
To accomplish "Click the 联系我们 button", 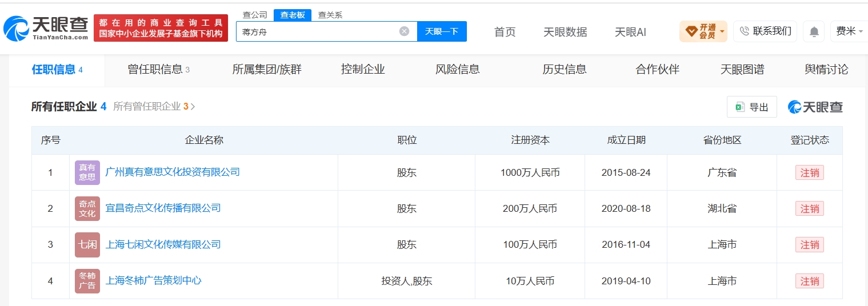I will pos(765,31).
